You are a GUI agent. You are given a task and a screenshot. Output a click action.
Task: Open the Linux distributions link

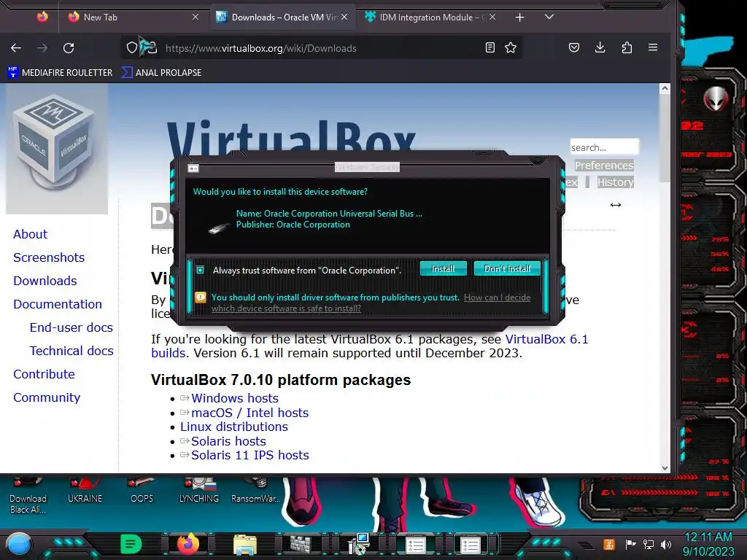click(x=234, y=427)
